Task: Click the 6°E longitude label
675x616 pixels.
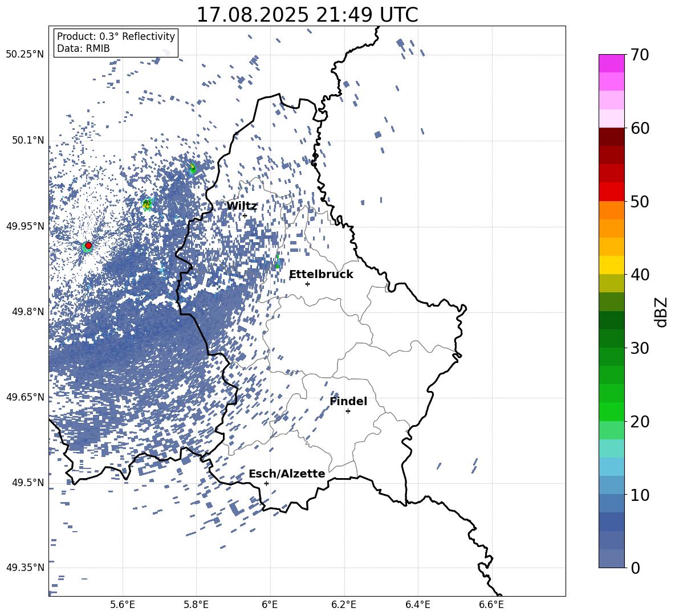Action: [270, 605]
